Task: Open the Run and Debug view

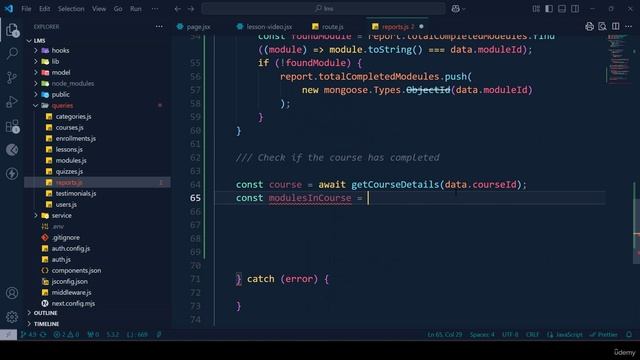Action: [x=12, y=102]
